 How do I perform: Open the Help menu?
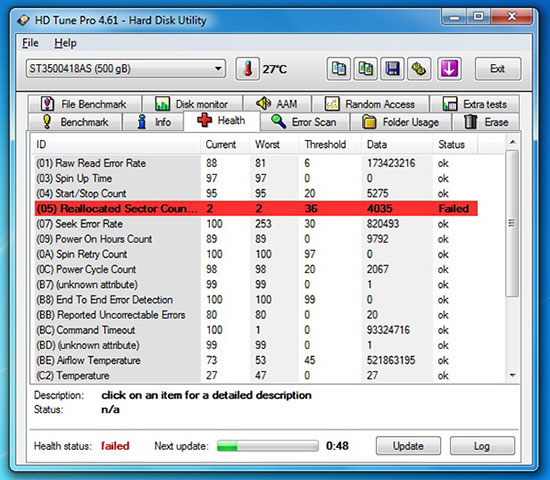[x=65, y=43]
